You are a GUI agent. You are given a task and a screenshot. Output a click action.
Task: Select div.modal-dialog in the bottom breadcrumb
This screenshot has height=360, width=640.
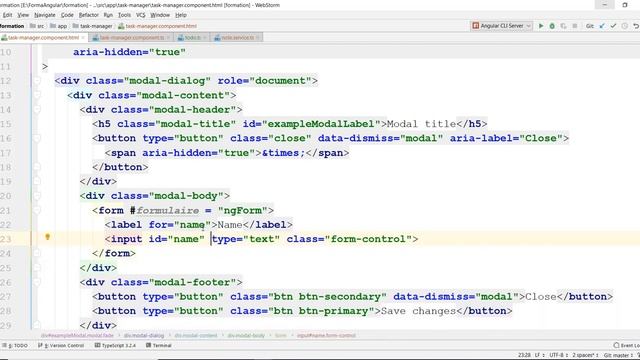click(144, 336)
